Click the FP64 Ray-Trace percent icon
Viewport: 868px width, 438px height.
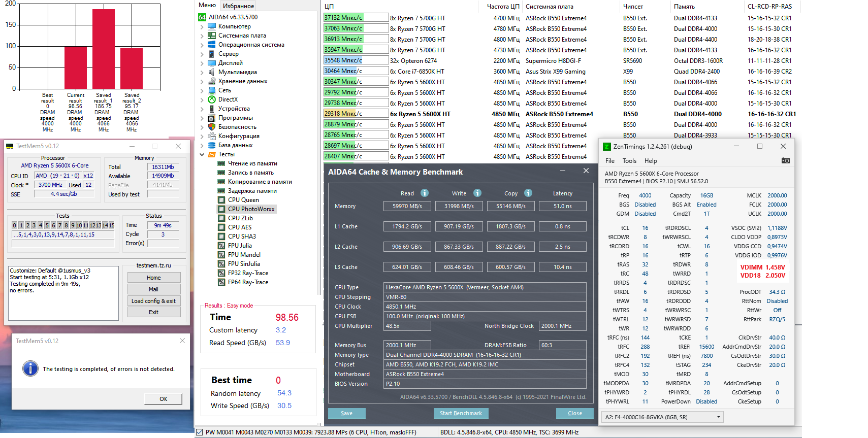221,282
